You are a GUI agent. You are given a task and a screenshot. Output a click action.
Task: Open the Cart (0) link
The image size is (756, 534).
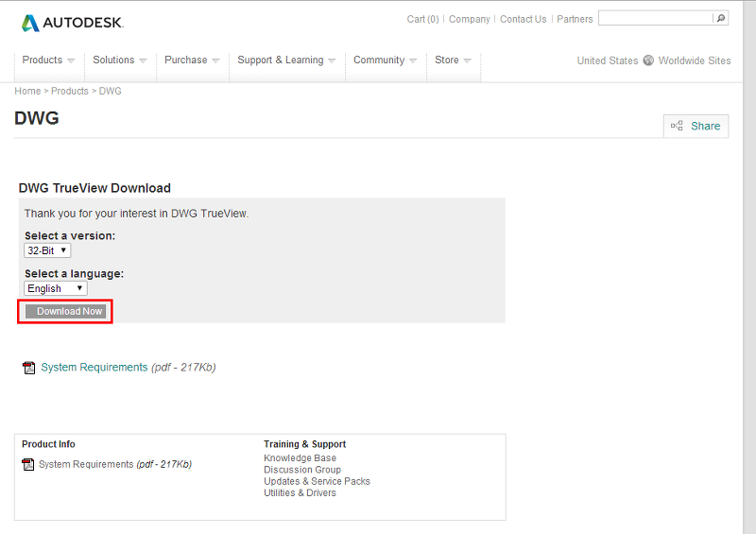click(x=422, y=19)
